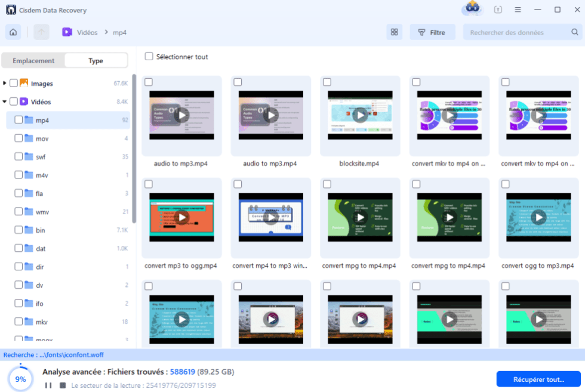The width and height of the screenshot is (585, 392).
Task: Open the Filtre dropdown
Action: point(432,32)
